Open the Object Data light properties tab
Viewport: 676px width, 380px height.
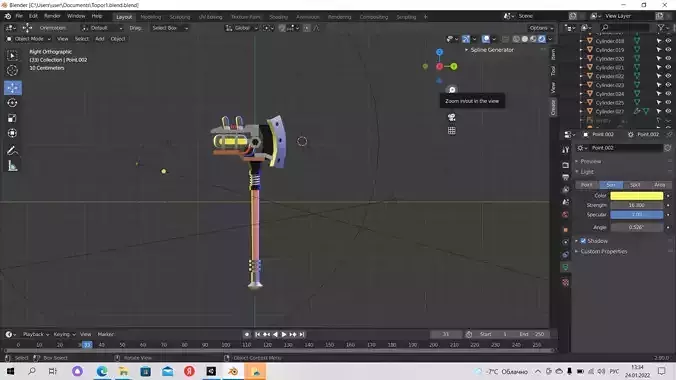click(566, 267)
